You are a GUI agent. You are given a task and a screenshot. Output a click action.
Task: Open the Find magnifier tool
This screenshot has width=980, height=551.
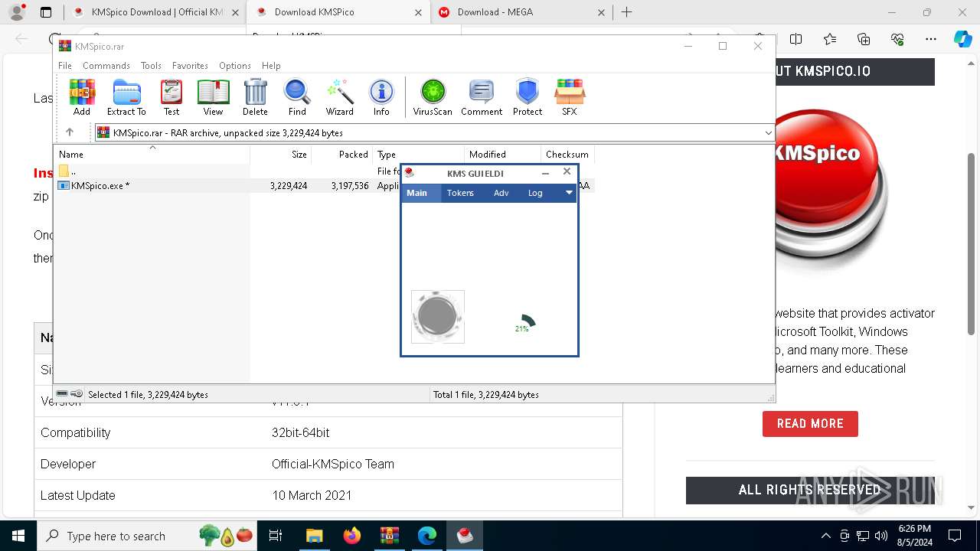click(x=297, y=97)
